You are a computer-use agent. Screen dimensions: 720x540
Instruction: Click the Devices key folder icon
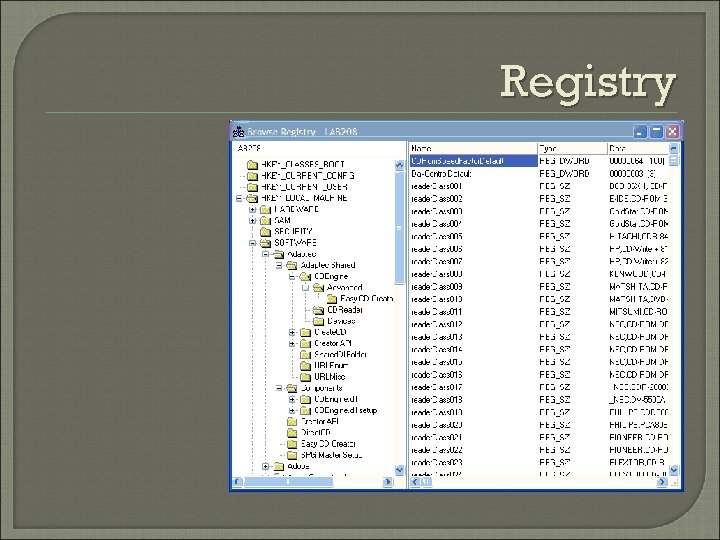click(x=318, y=321)
